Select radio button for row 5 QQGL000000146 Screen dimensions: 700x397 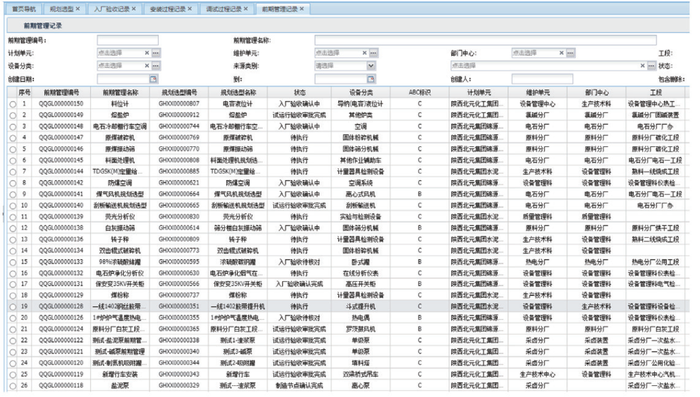[x=12, y=149]
